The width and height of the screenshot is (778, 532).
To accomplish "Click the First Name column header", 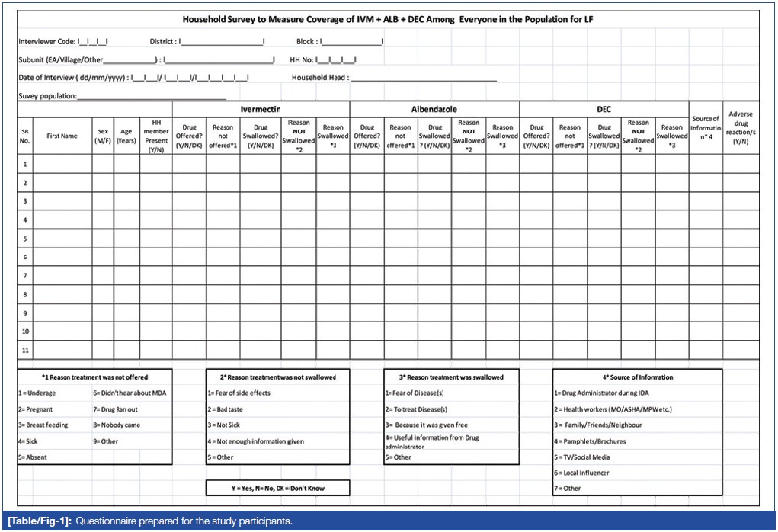I will [62, 136].
